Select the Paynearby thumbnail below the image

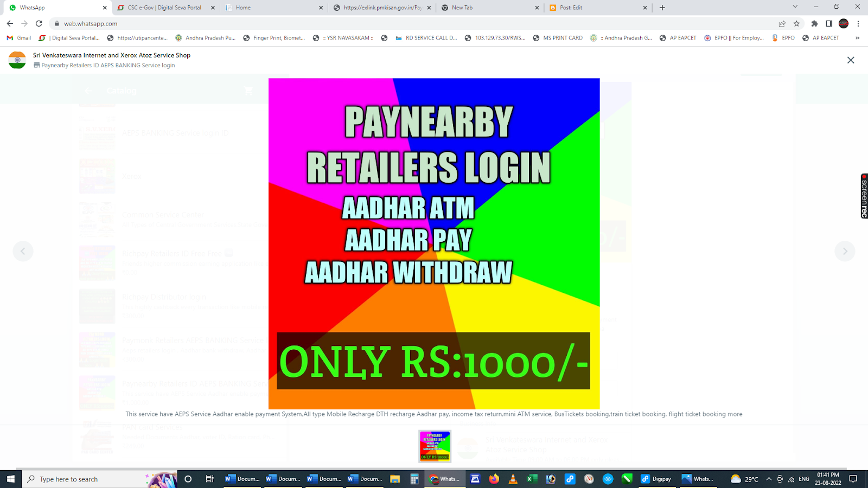[435, 446]
